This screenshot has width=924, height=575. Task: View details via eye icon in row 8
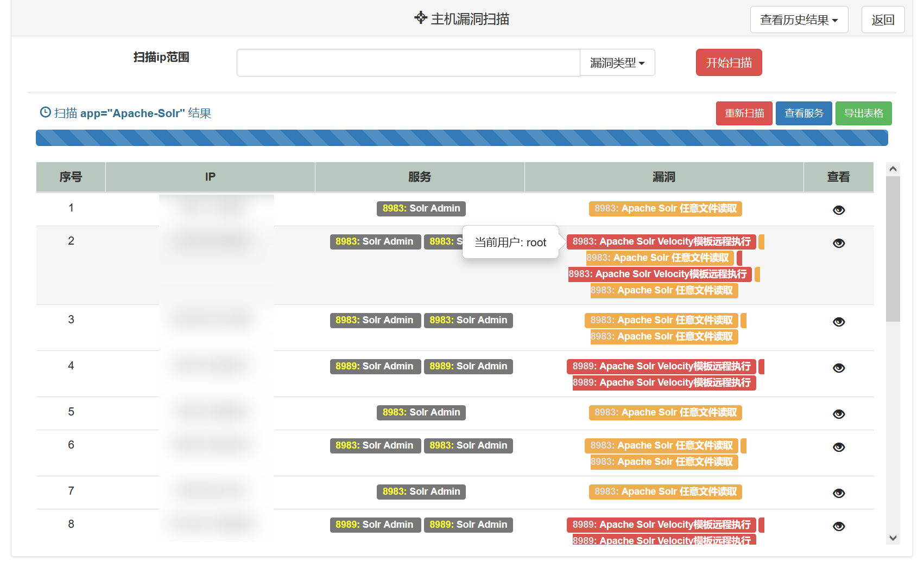839,526
